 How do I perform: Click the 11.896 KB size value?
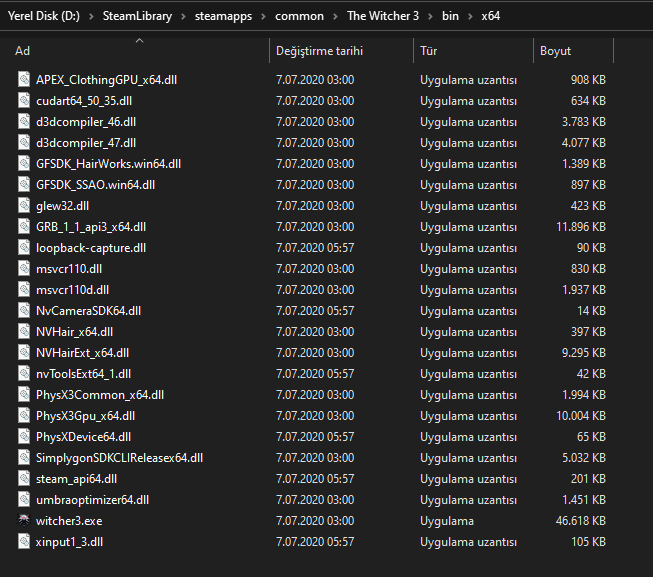tap(581, 227)
